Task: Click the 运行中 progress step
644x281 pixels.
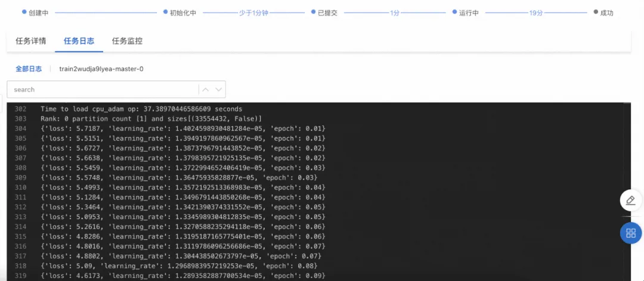Action: coord(466,13)
